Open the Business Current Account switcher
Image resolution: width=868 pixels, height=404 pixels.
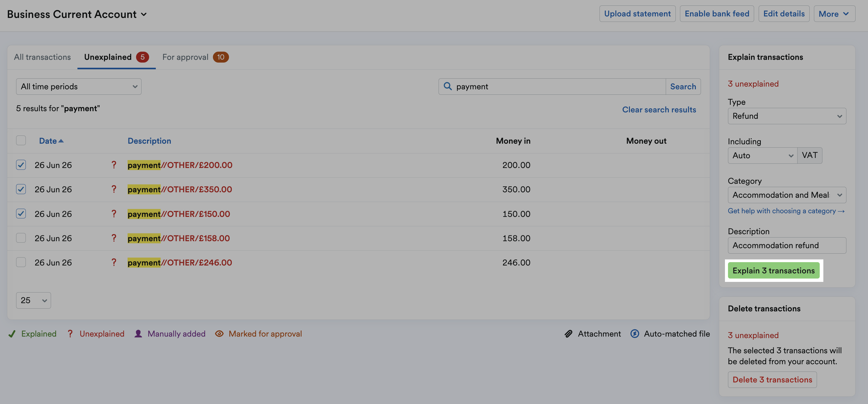[77, 14]
